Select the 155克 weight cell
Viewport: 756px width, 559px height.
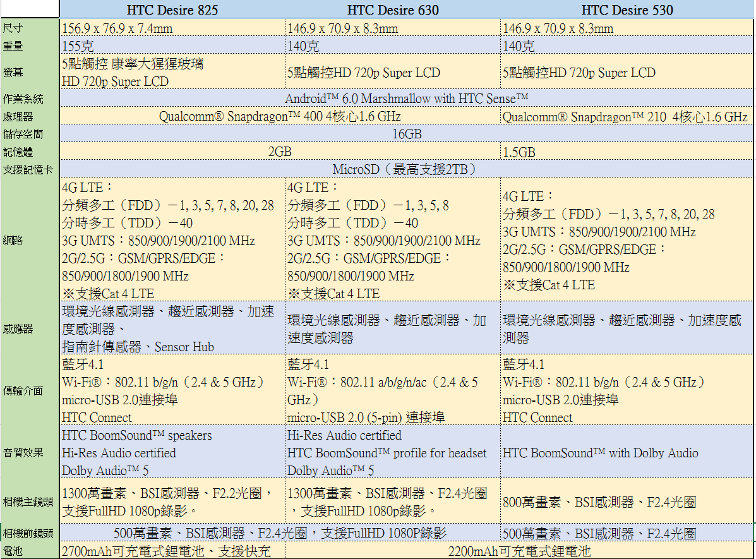[x=172, y=46]
